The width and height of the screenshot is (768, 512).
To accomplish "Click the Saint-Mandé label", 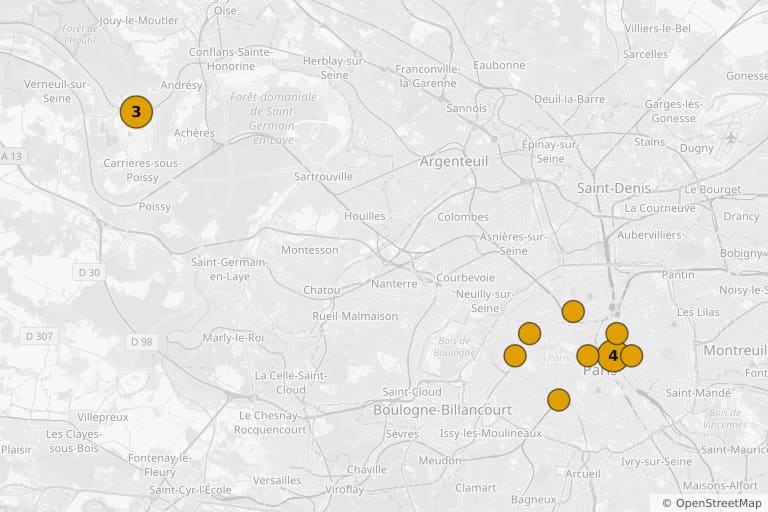I will tap(698, 393).
